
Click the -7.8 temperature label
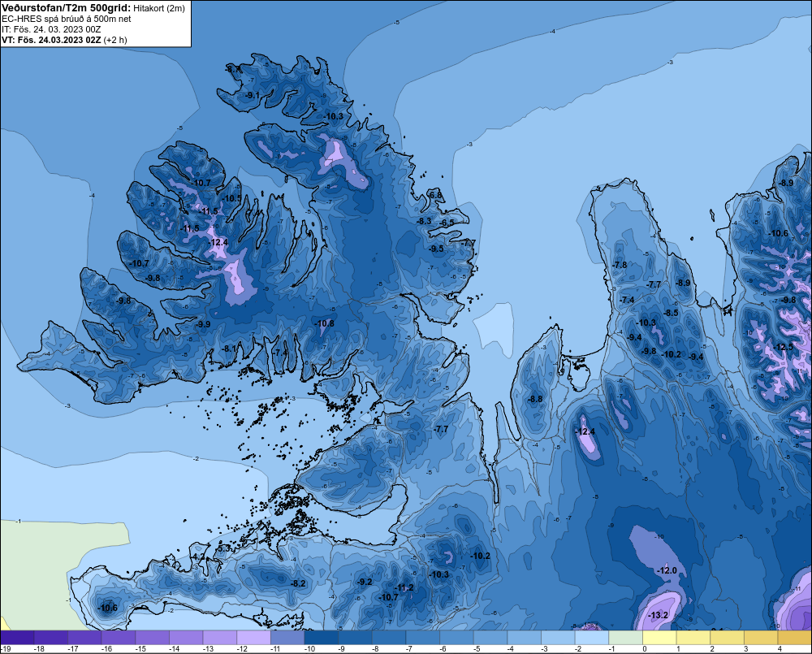pos(620,264)
